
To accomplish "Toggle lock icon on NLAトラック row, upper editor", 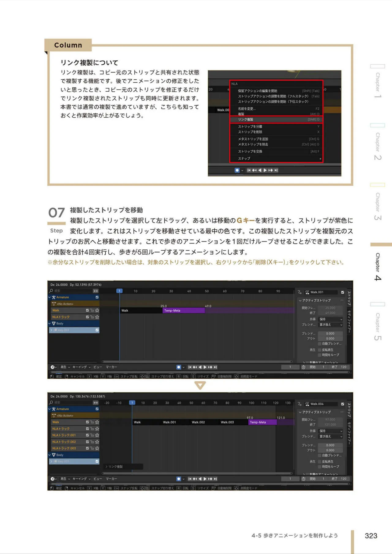I will [92, 317].
